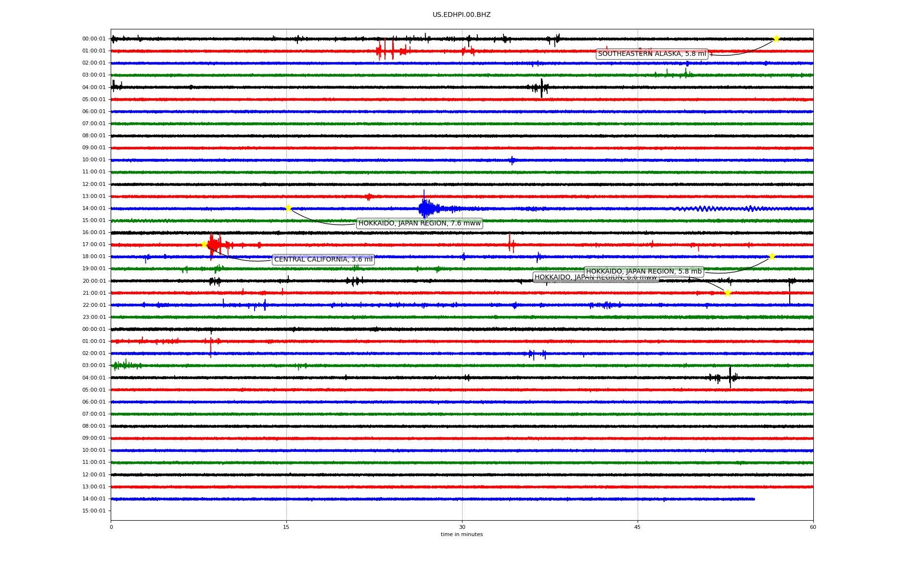Click the 45 minute x-axis tick label
The width and height of the screenshot is (924, 578).
click(x=637, y=527)
